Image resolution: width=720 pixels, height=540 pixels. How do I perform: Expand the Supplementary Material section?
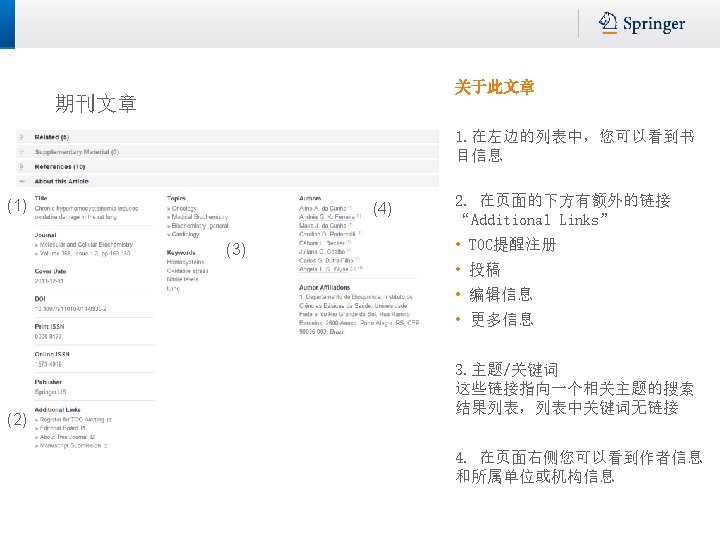click(x=227, y=152)
